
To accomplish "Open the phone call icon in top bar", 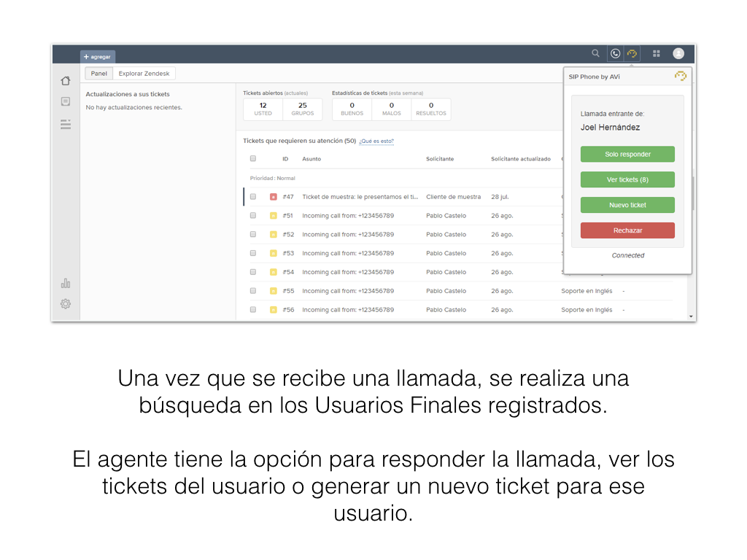I will (615, 53).
